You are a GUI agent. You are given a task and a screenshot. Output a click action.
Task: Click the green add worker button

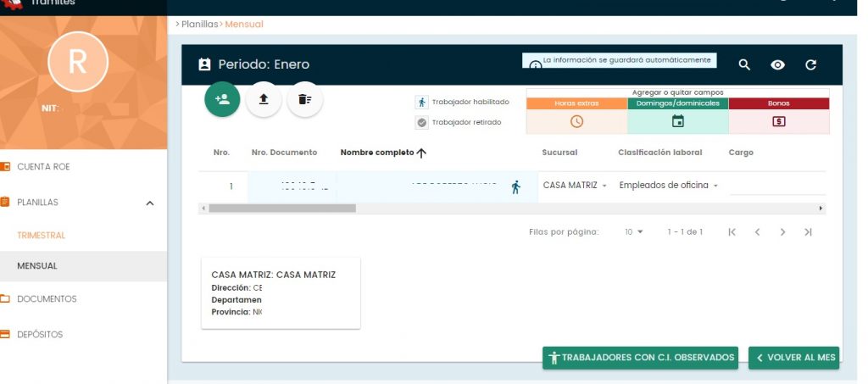click(x=222, y=99)
